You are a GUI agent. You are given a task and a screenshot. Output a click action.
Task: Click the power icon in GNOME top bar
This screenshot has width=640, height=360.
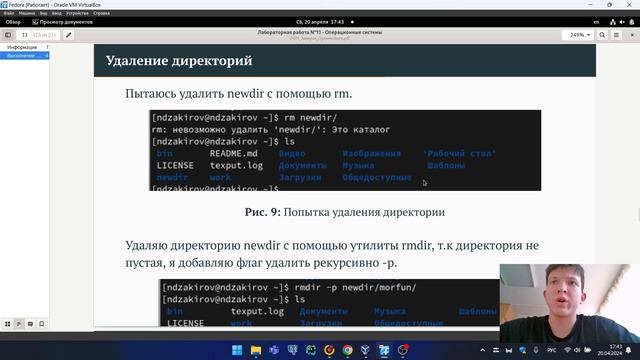click(631, 22)
